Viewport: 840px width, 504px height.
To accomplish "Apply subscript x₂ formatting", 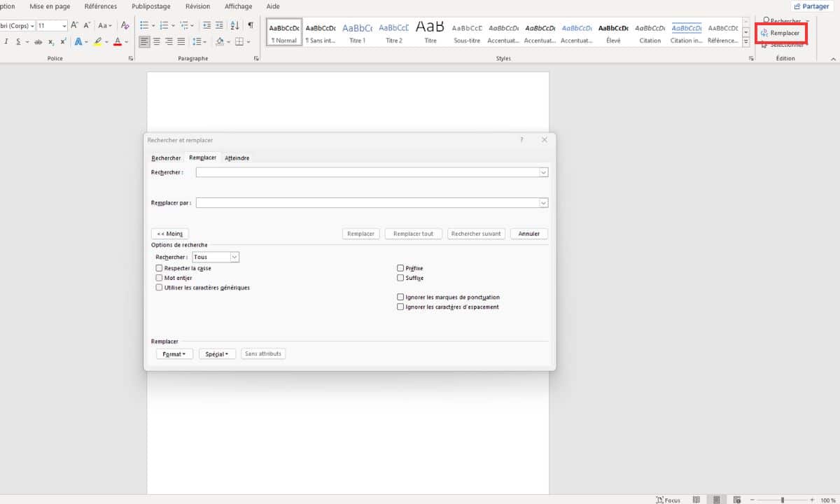I will click(x=51, y=42).
